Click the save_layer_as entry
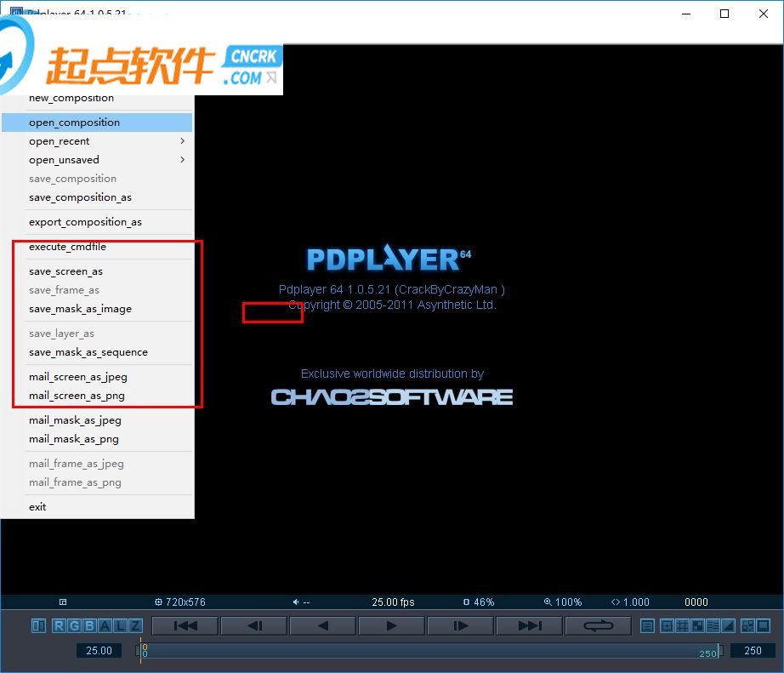The height and width of the screenshot is (673, 784). coord(97,334)
